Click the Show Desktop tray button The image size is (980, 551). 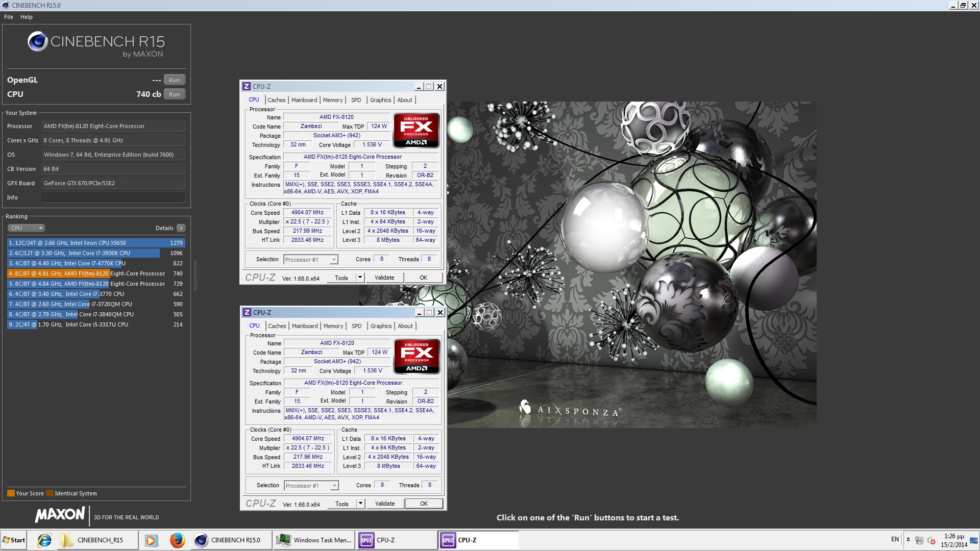(x=974, y=540)
